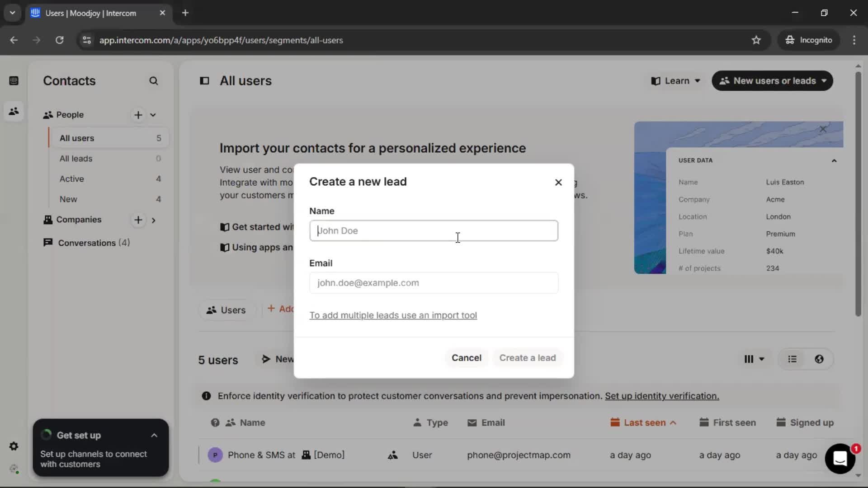Open Set up identity verification link
This screenshot has width=868, height=488.
point(662,396)
